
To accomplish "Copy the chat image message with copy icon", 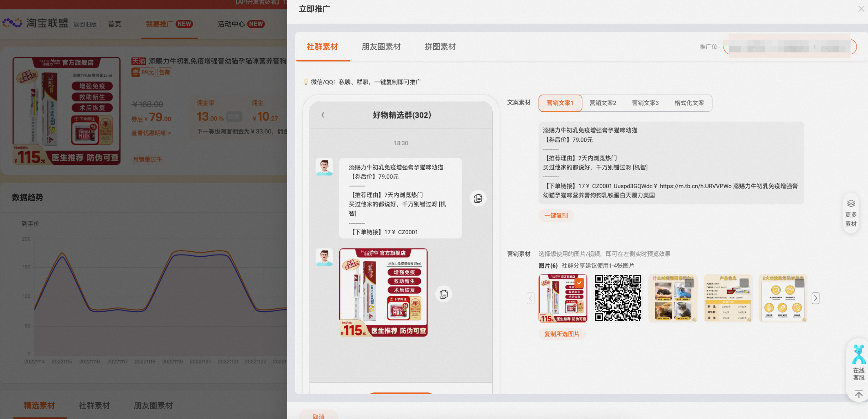I will coord(444,294).
